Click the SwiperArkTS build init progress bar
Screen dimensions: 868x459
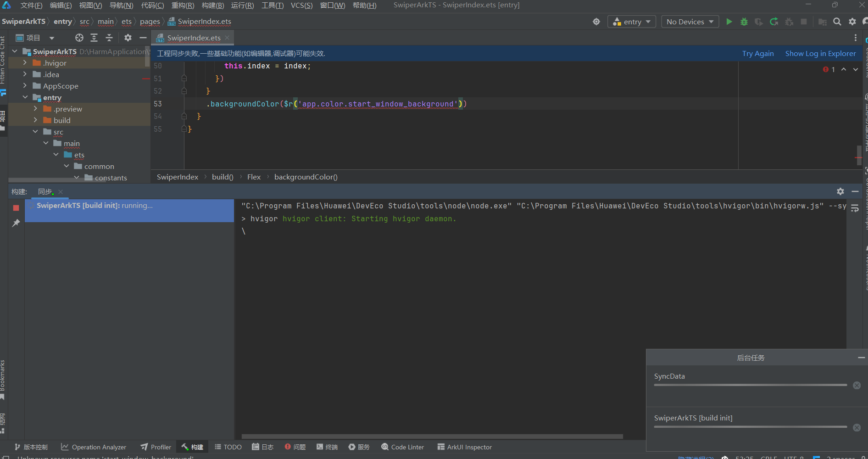tap(750, 427)
